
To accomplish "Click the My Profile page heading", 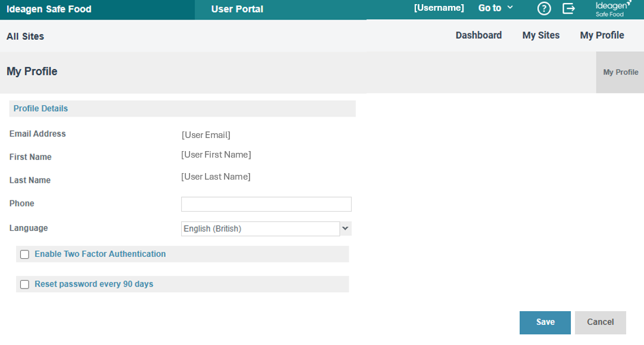I will point(31,71).
